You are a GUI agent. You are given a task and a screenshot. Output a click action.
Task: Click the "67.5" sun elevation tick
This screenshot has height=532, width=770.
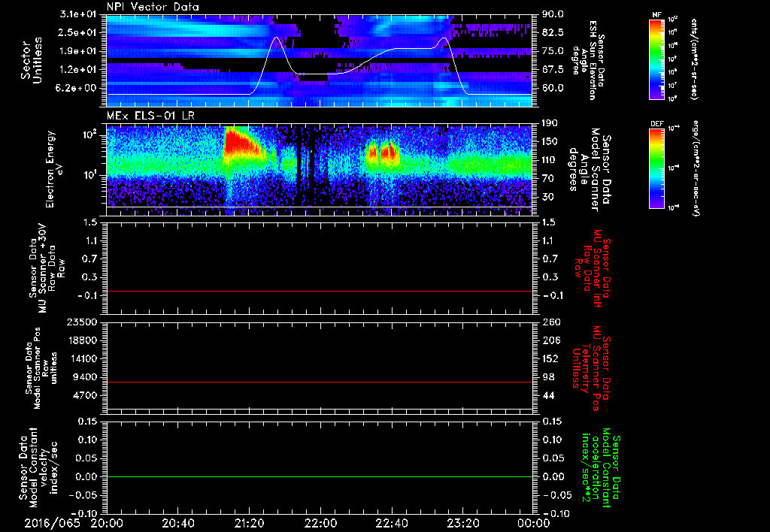point(553,69)
